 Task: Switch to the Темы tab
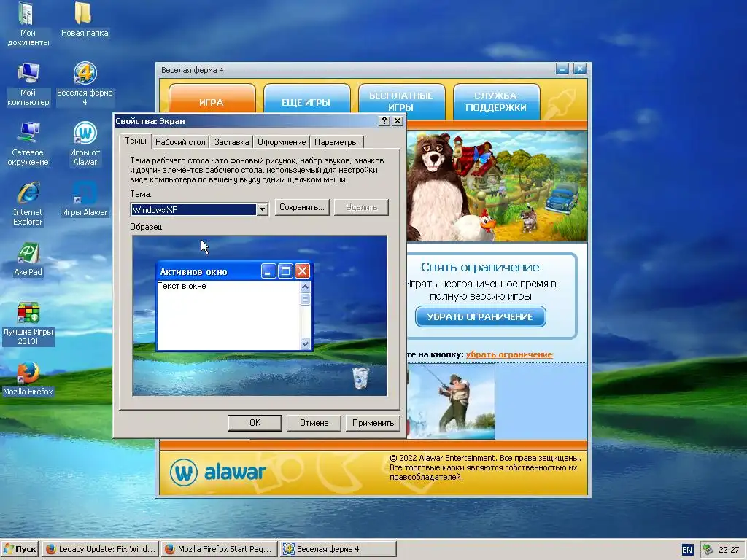click(x=135, y=141)
